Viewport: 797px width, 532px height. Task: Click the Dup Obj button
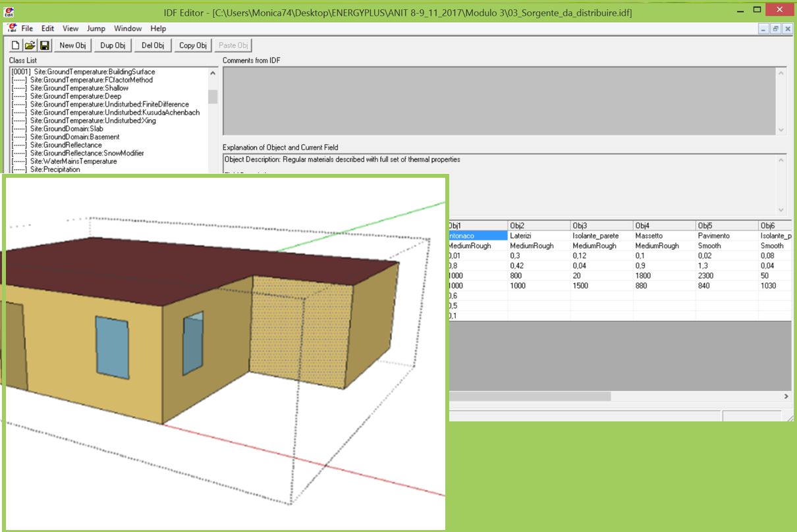click(112, 45)
